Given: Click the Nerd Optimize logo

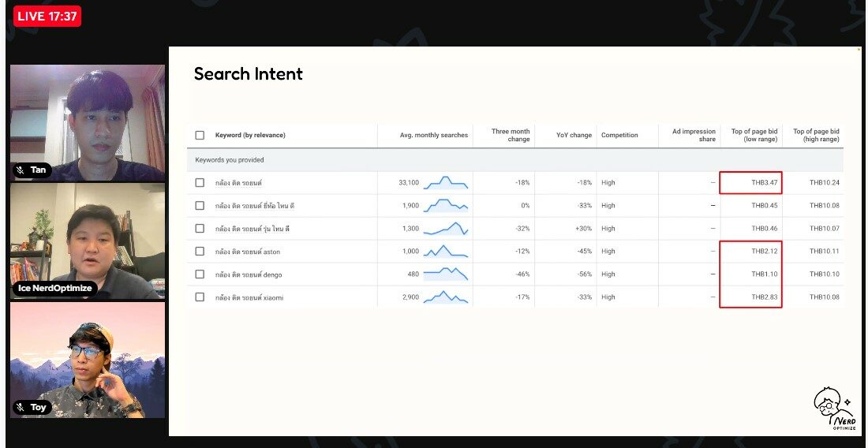Looking at the screenshot, I should tap(833, 409).
